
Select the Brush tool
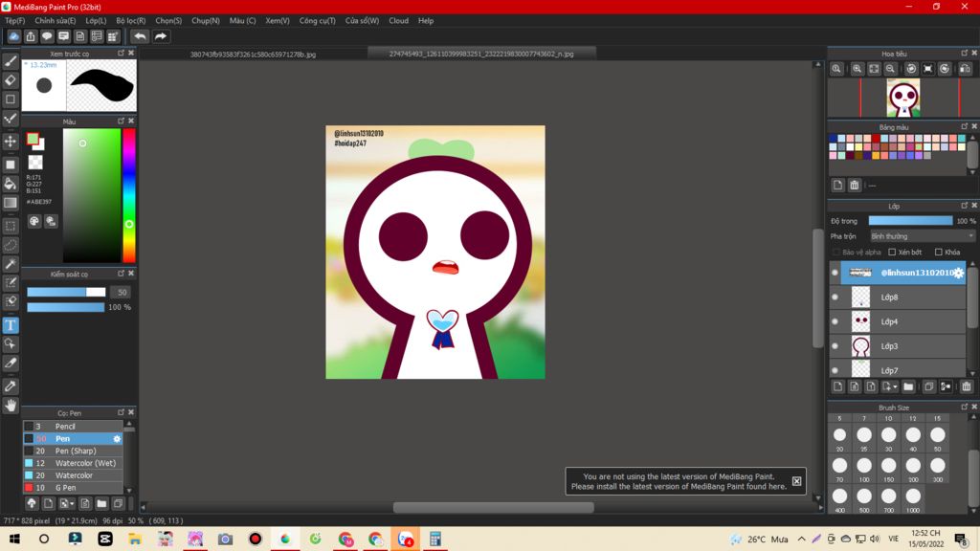pos(11,61)
